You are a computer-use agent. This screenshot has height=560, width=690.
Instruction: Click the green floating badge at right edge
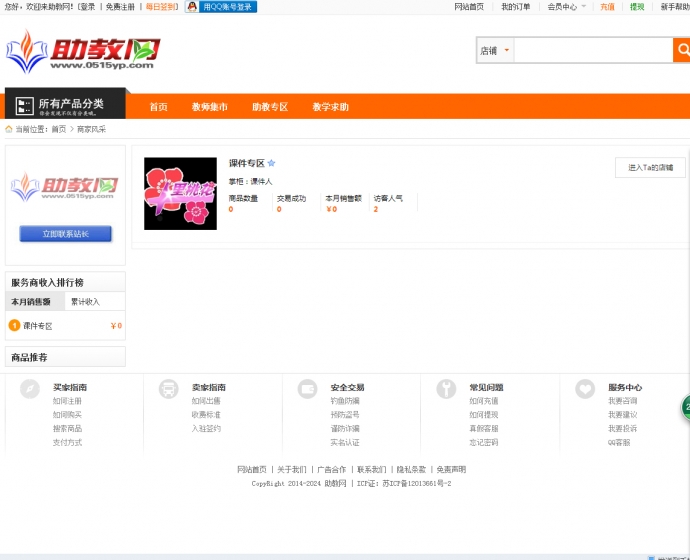(686, 407)
